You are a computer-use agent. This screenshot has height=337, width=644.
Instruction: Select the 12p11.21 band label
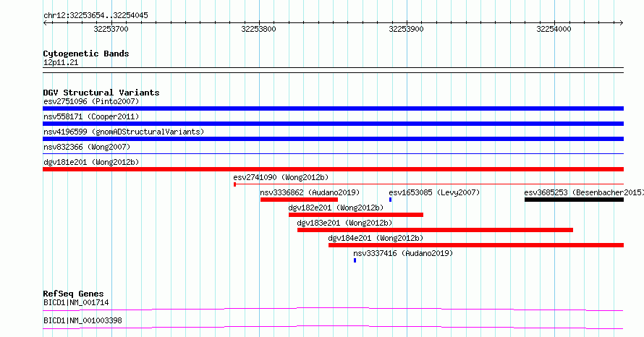(61, 62)
